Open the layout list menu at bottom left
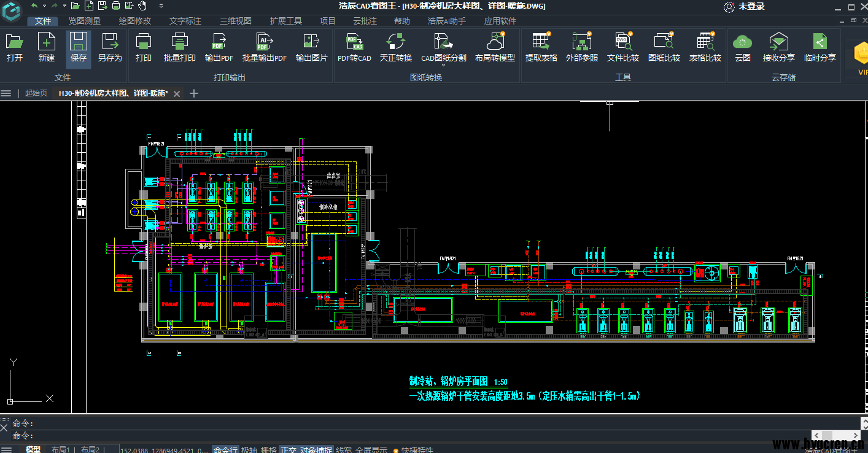 tap(6, 449)
